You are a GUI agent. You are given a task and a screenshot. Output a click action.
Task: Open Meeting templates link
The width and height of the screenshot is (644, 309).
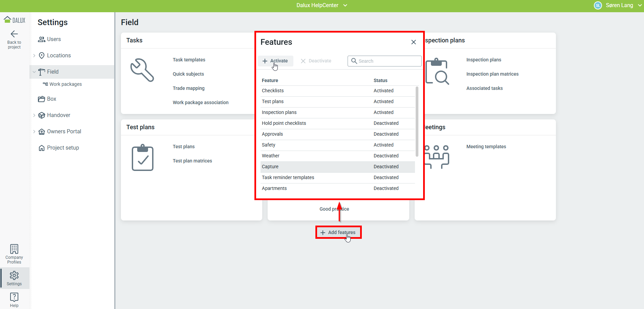[x=486, y=147]
